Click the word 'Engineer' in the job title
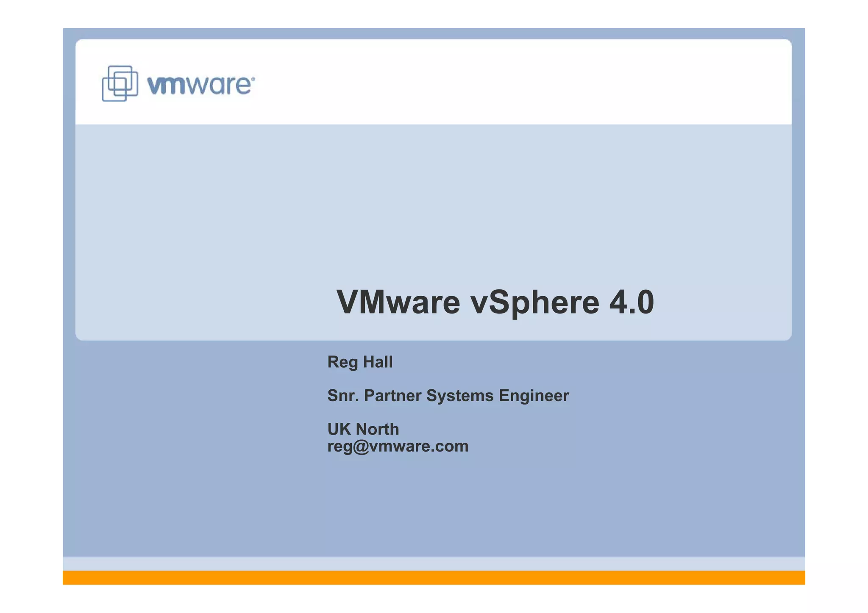 tap(534, 396)
